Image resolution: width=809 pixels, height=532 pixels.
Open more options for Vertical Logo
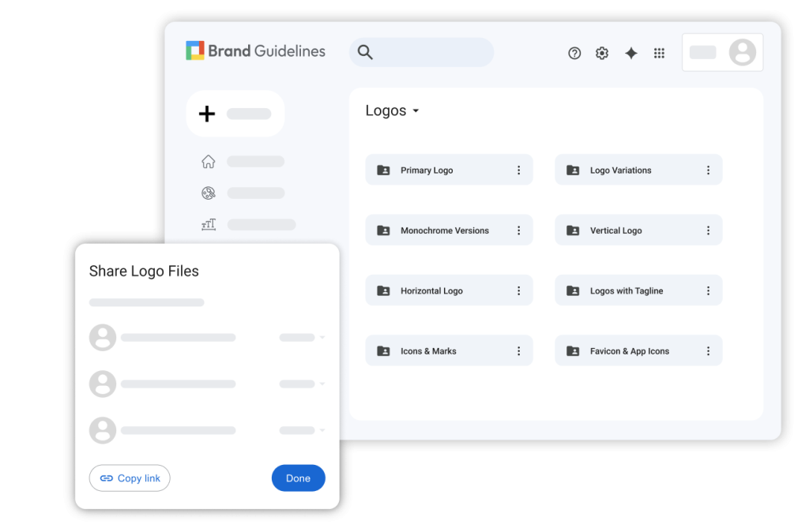tap(708, 230)
